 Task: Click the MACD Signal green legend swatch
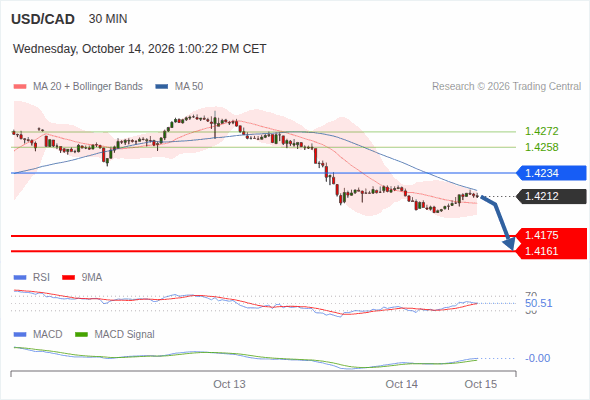[x=81, y=335]
